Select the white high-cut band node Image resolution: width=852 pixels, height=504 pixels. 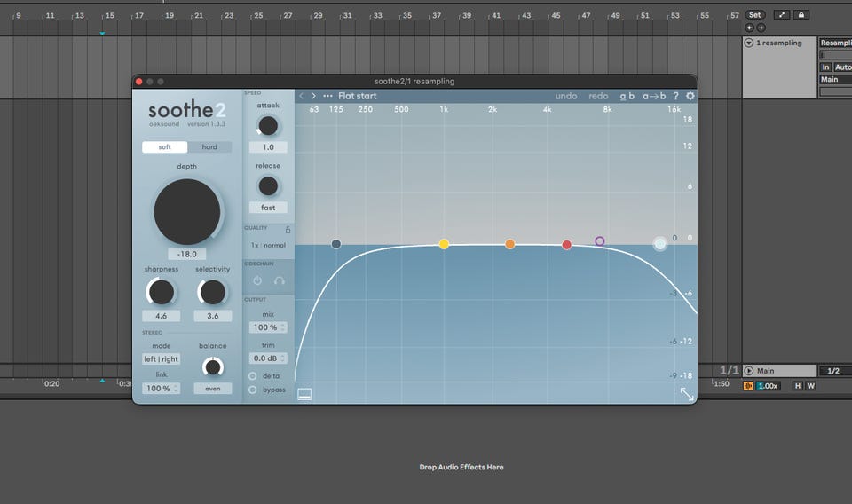coord(659,244)
